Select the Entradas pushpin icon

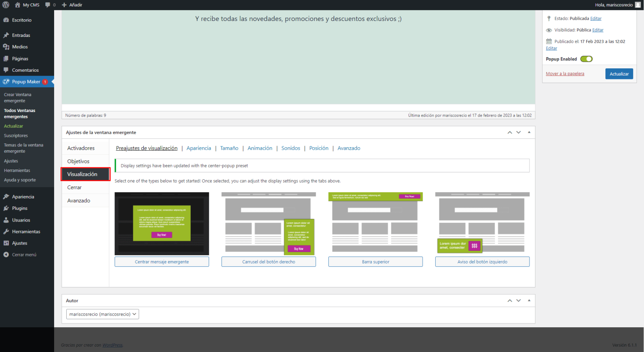(x=7, y=35)
